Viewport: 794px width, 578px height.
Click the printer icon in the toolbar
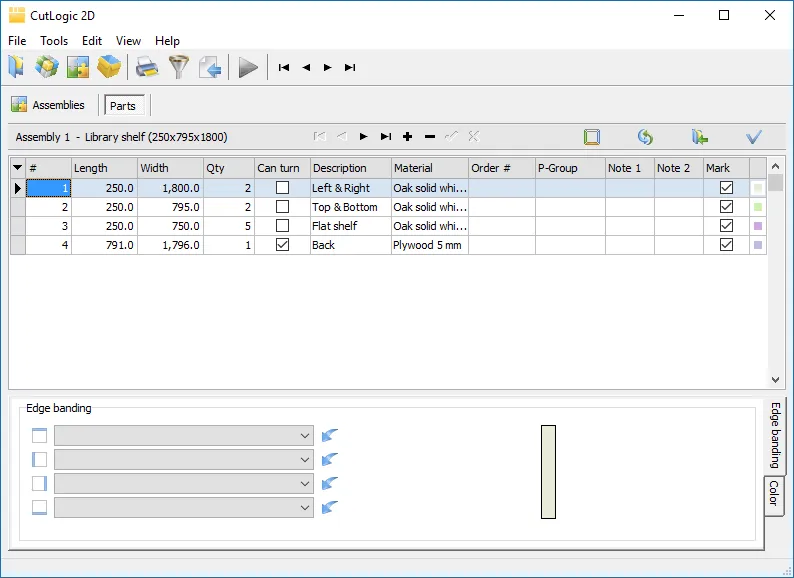(x=147, y=67)
